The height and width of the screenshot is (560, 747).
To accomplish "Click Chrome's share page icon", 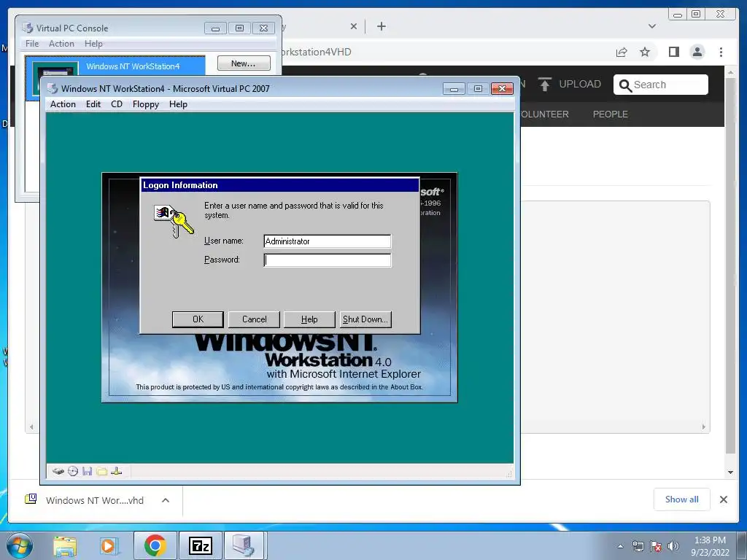I will click(x=622, y=52).
